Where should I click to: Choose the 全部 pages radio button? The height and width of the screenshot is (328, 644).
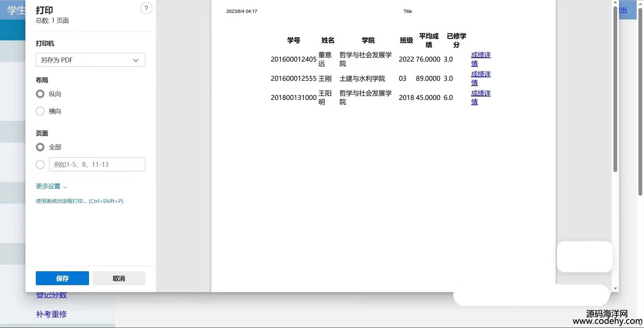pyautogui.click(x=40, y=147)
